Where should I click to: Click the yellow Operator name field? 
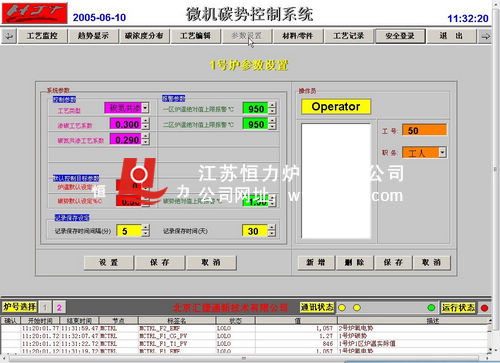(336, 107)
